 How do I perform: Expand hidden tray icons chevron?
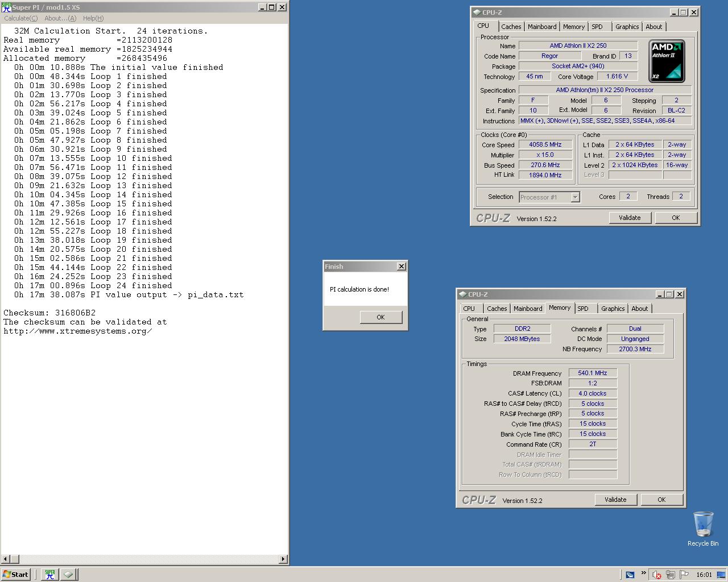(644, 573)
